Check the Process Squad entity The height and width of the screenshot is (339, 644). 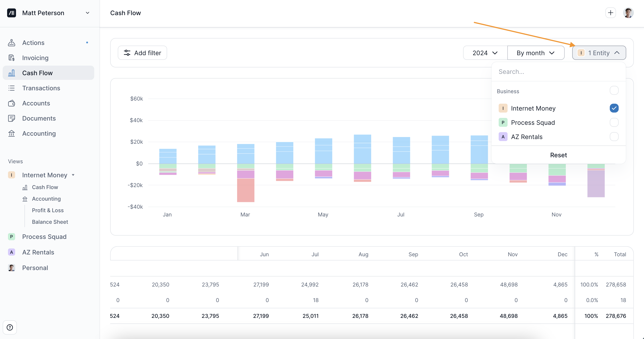tap(614, 122)
